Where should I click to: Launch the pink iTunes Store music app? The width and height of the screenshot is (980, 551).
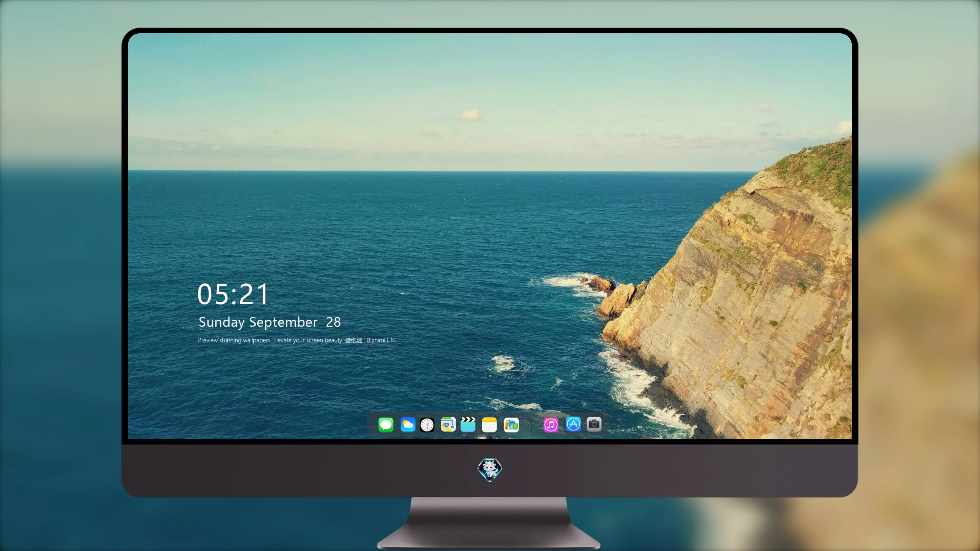coord(550,424)
